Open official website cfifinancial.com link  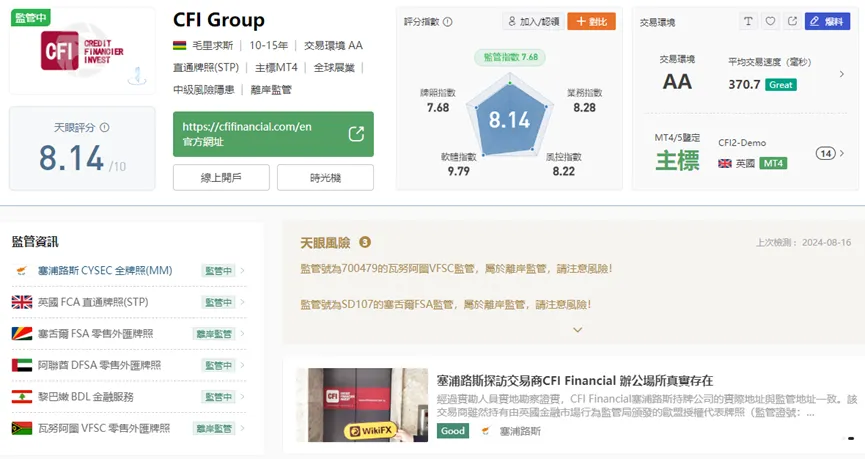pos(273,134)
